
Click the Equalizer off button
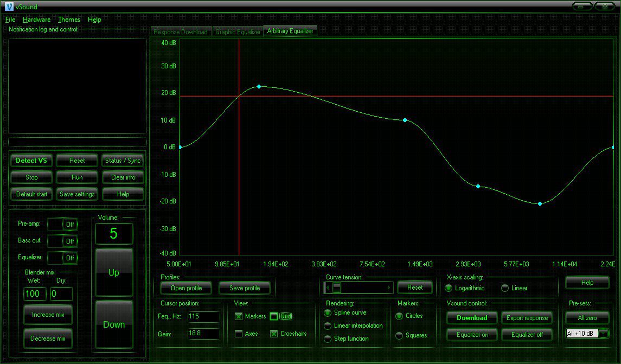coord(527,335)
